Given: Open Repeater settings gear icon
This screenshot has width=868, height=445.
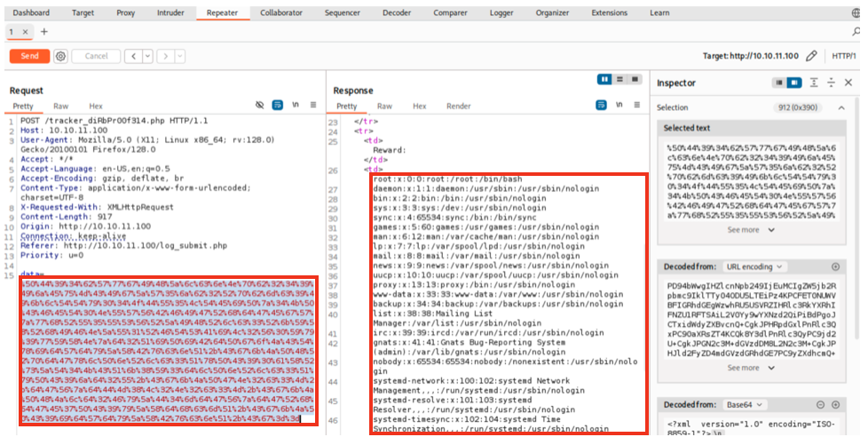Looking at the screenshot, I should [61, 56].
